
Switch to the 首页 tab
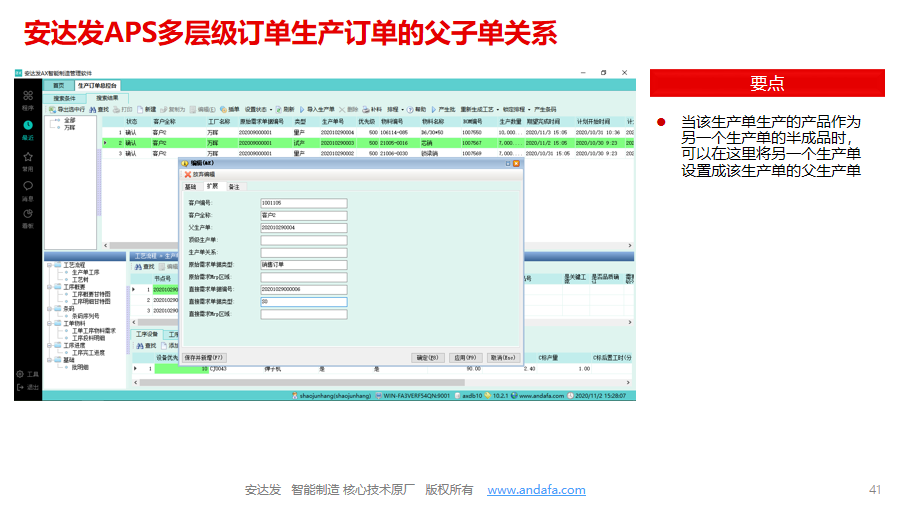(58, 86)
